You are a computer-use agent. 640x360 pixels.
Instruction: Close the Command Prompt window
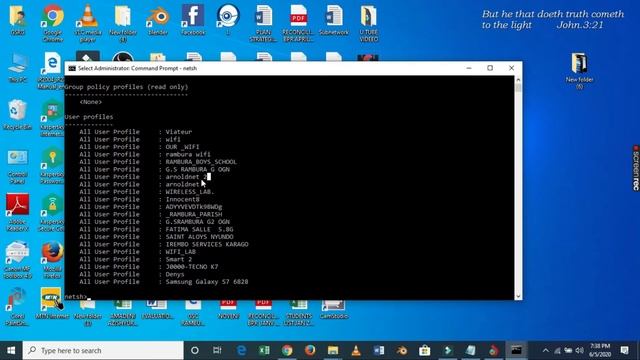coord(511,68)
